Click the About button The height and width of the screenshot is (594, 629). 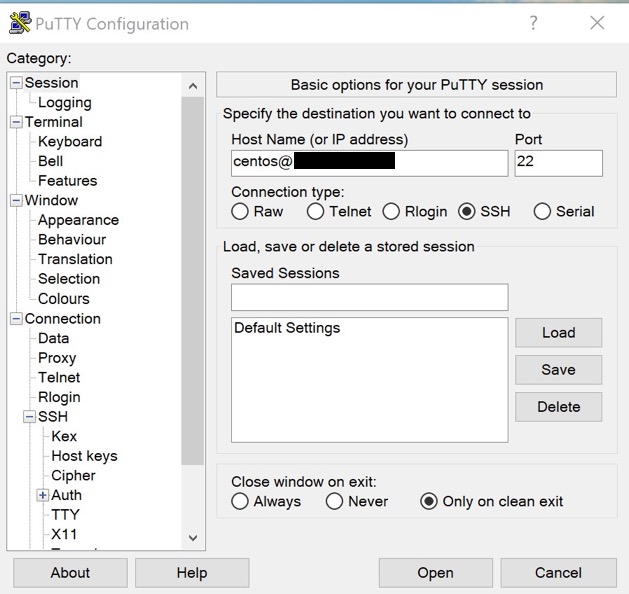70,573
